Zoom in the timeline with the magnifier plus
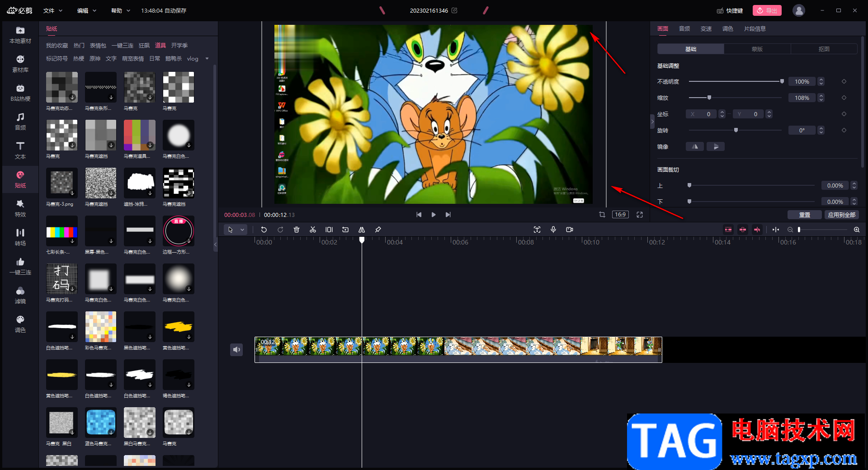868x470 pixels. pyautogui.click(x=857, y=230)
